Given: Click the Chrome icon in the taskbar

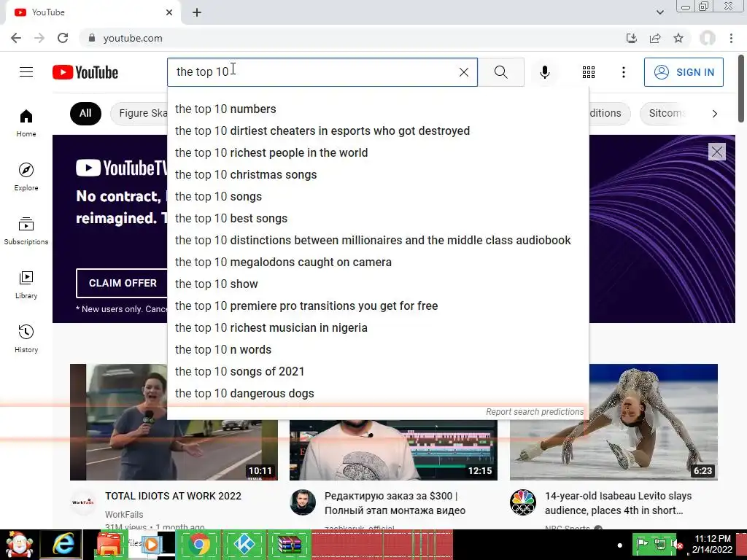Looking at the screenshot, I should click(199, 545).
